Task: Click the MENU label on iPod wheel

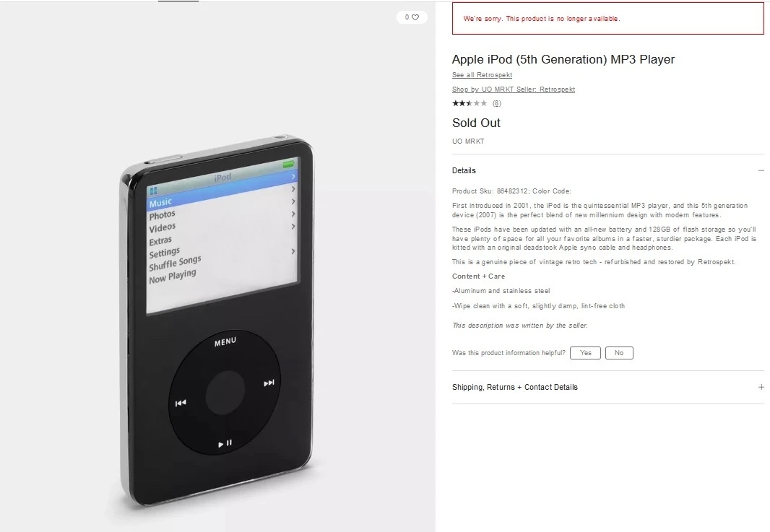Action: (225, 341)
